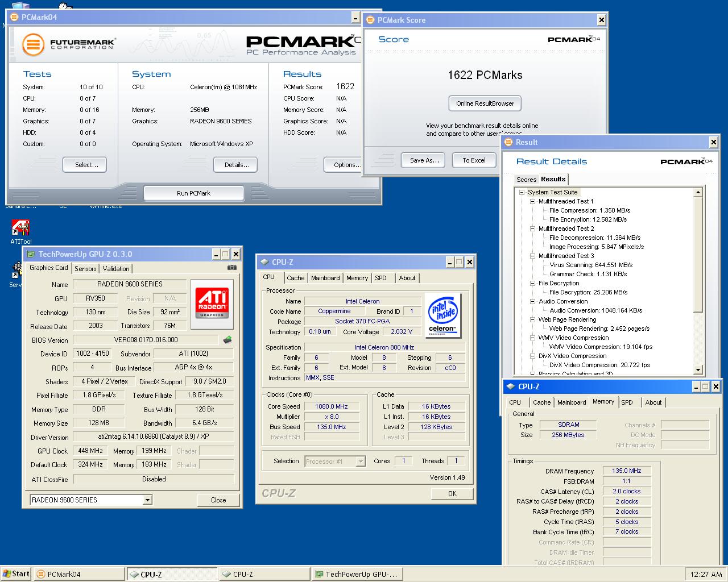Collapse the Audio Conversion tree node
Screen dimensions: 728x582
click(x=532, y=301)
